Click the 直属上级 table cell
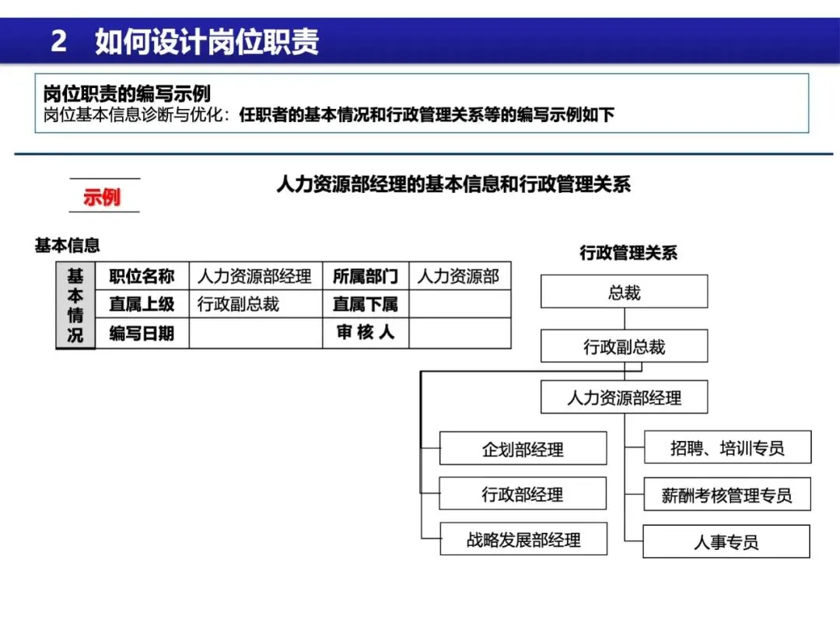The width and height of the screenshot is (840, 630). pyautogui.click(x=142, y=304)
